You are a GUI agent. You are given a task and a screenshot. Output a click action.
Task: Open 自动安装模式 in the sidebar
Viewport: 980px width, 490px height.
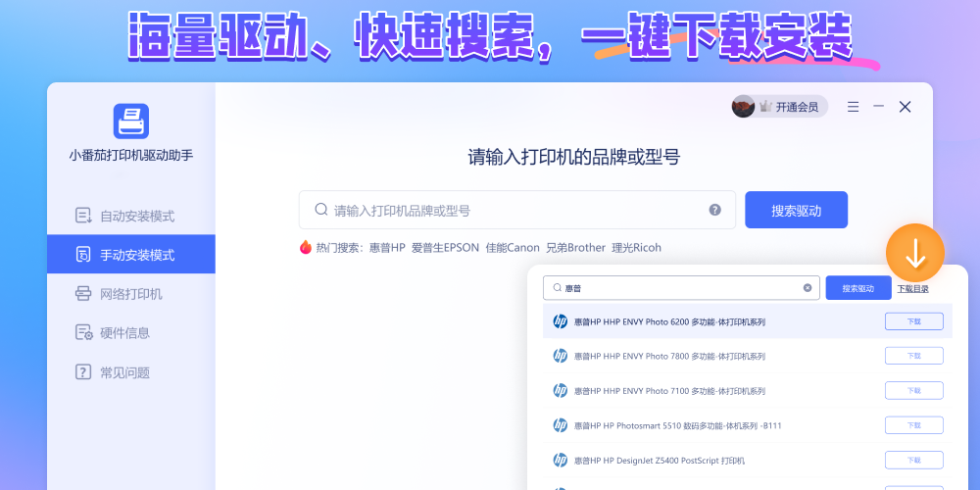click(x=131, y=217)
